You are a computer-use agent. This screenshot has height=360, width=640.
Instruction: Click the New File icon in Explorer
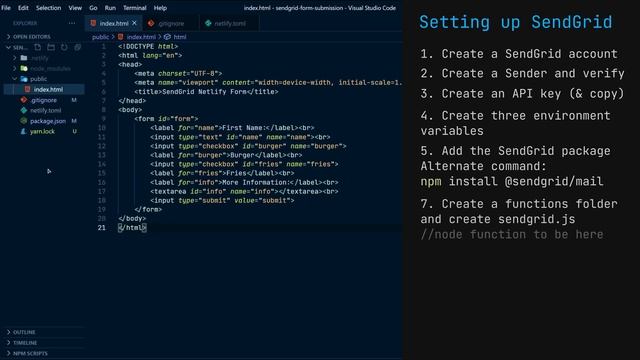(38, 47)
